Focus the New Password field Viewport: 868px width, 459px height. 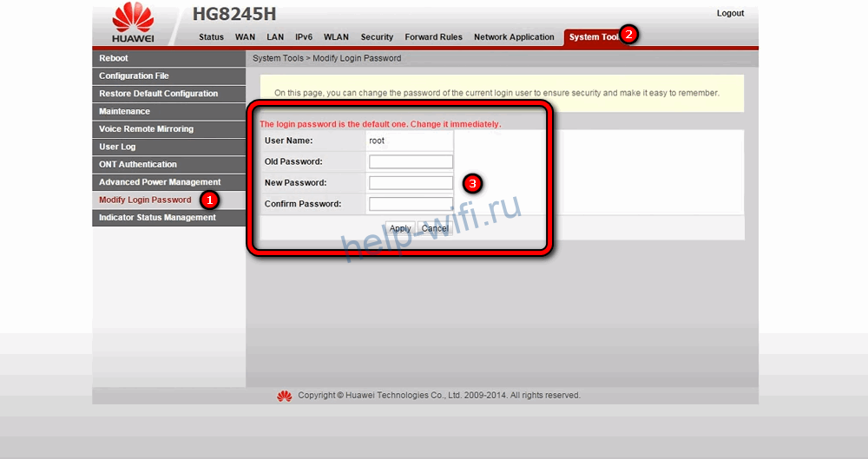pos(411,183)
